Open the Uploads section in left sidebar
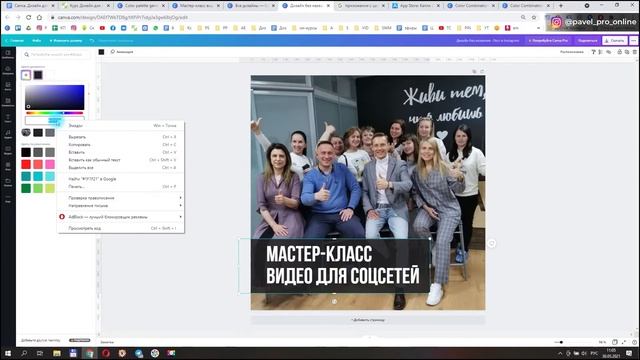The image size is (640, 360). [8, 70]
